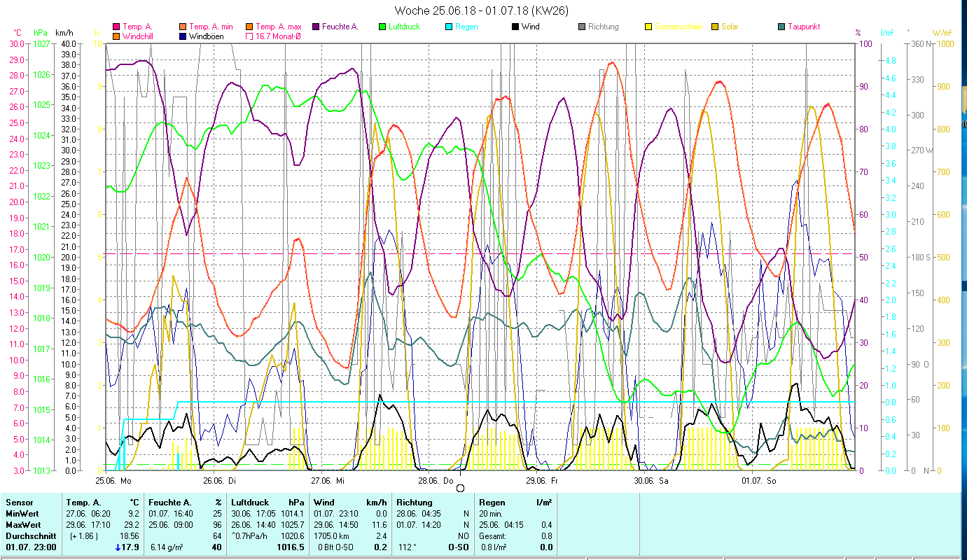
Task: Click the '29.06. Fr' date label
Action: point(542,481)
